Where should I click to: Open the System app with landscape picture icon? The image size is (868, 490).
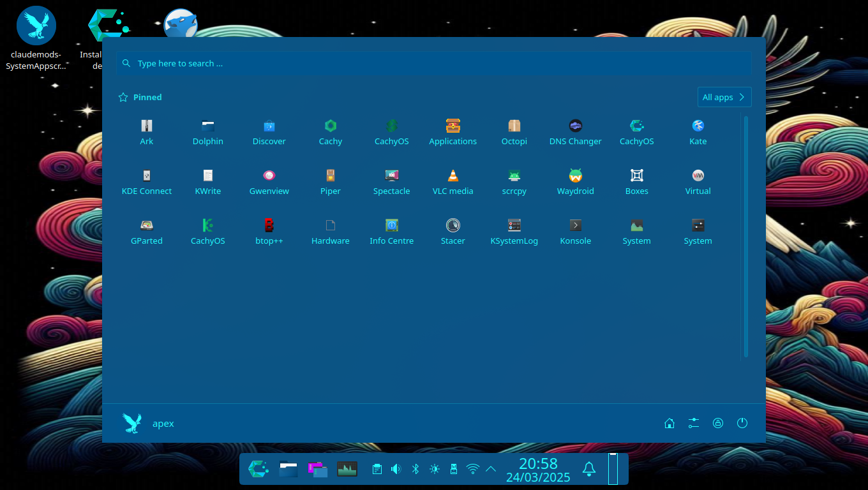click(637, 232)
